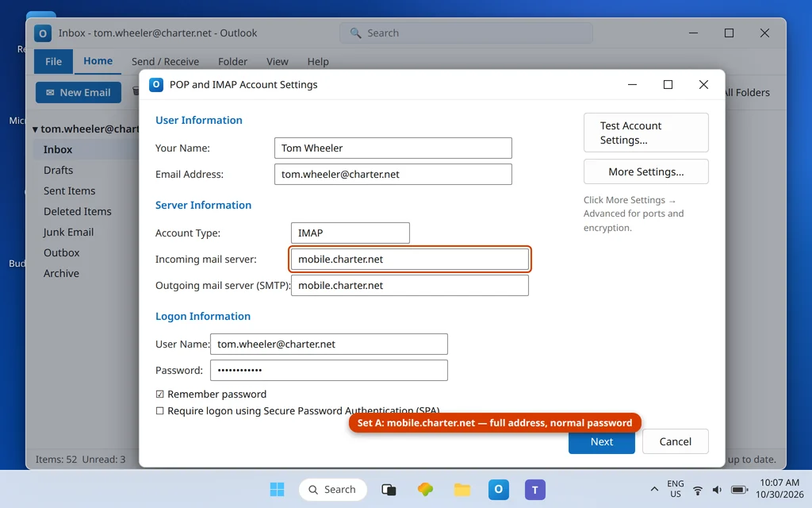Image resolution: width=812 pixels, height=508 pixels.
Task: Click the battery status icon
Action: (x=739, y=490)
